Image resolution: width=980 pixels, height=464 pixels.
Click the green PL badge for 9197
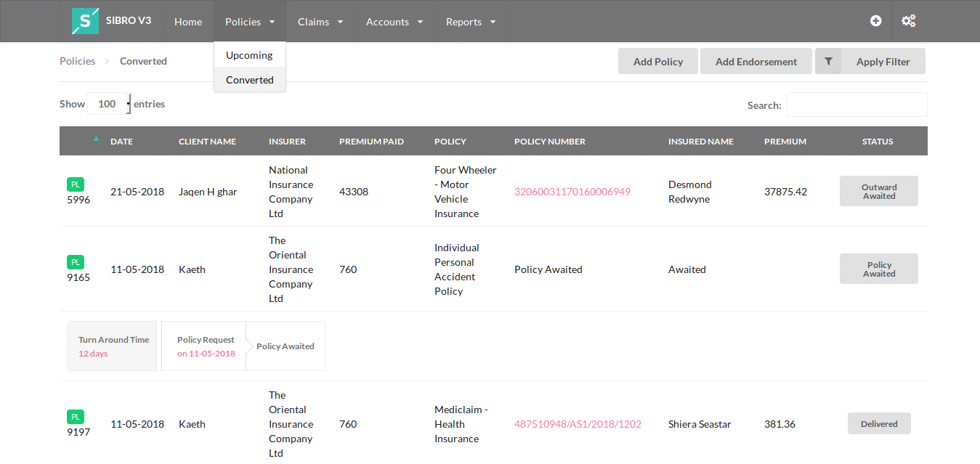76,418
